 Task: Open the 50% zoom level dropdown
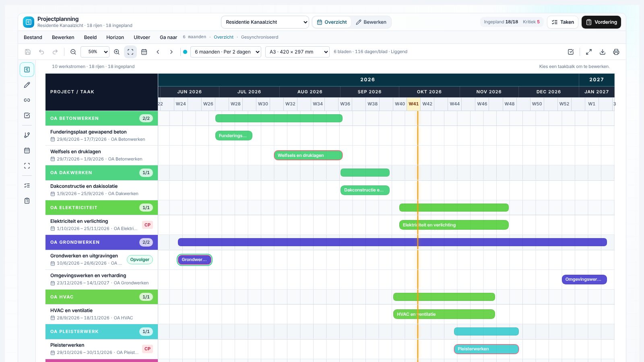[95, 52]
